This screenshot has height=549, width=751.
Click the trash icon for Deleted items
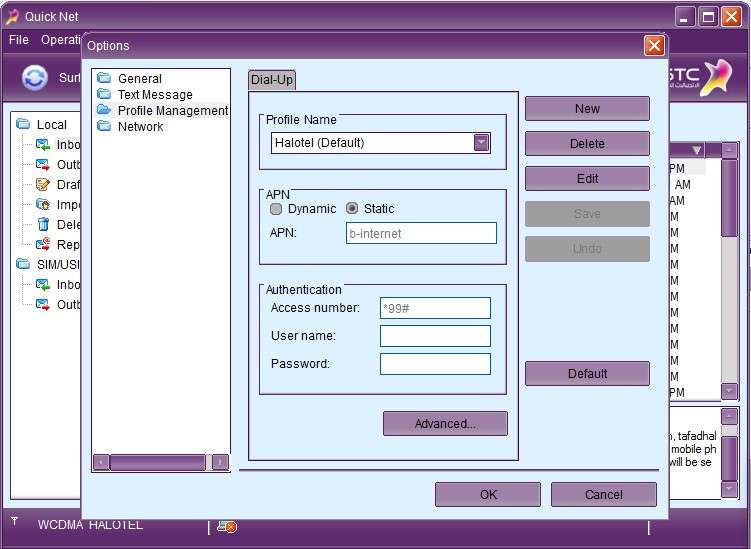[x=43, y=224]
